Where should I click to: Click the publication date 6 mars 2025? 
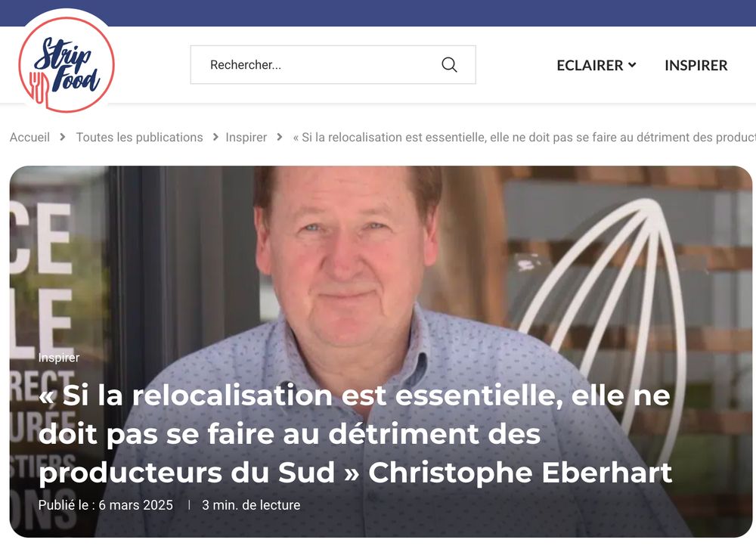[x=135, y=504]
